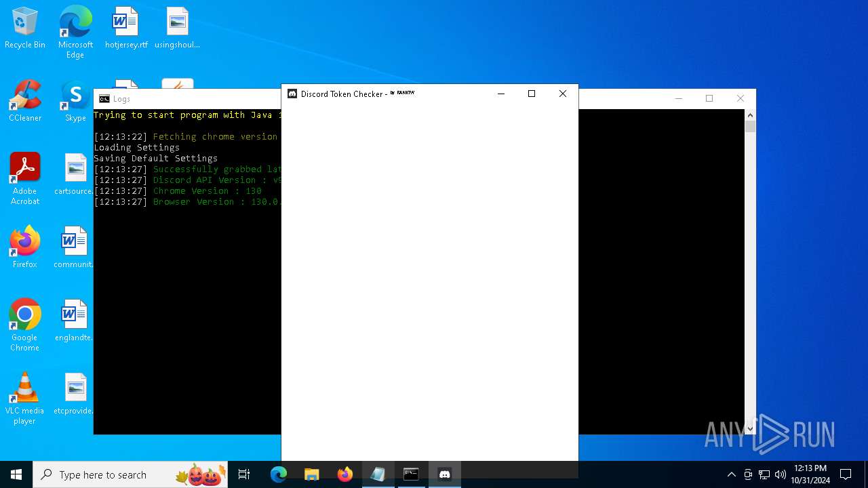Open the volume control tray icon
This screenshot has width=868, height=488.
tap(781, 474)
